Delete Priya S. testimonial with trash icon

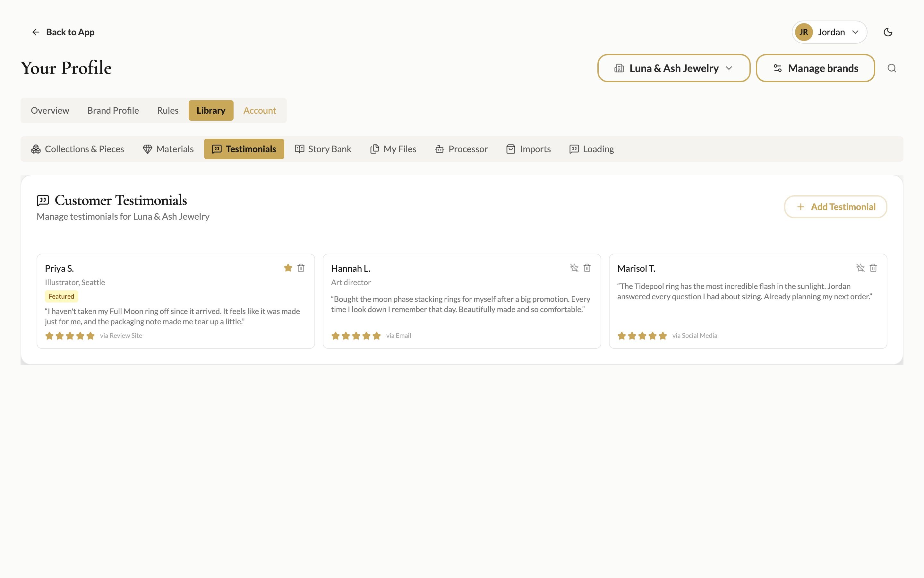point(301,268)
